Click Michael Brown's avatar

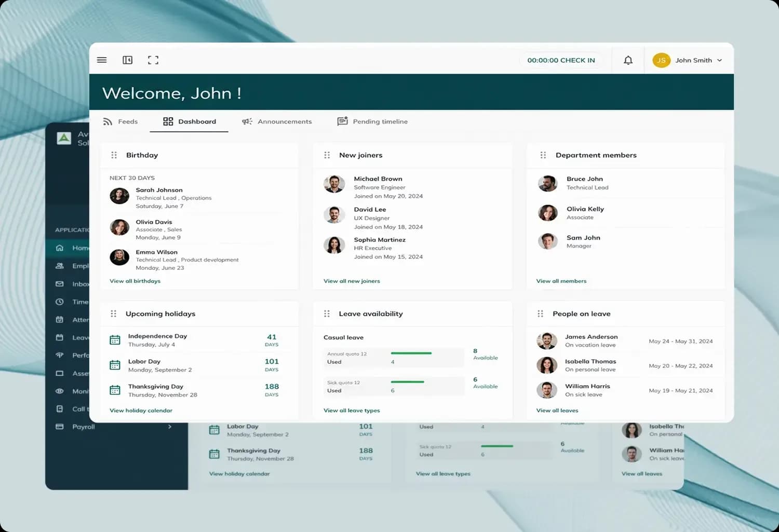click(x=334, y=184)
